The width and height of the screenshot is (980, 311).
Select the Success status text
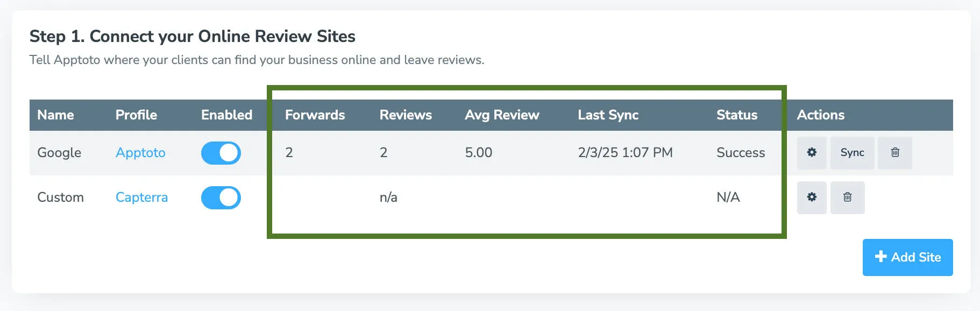(x=741, y=153)
